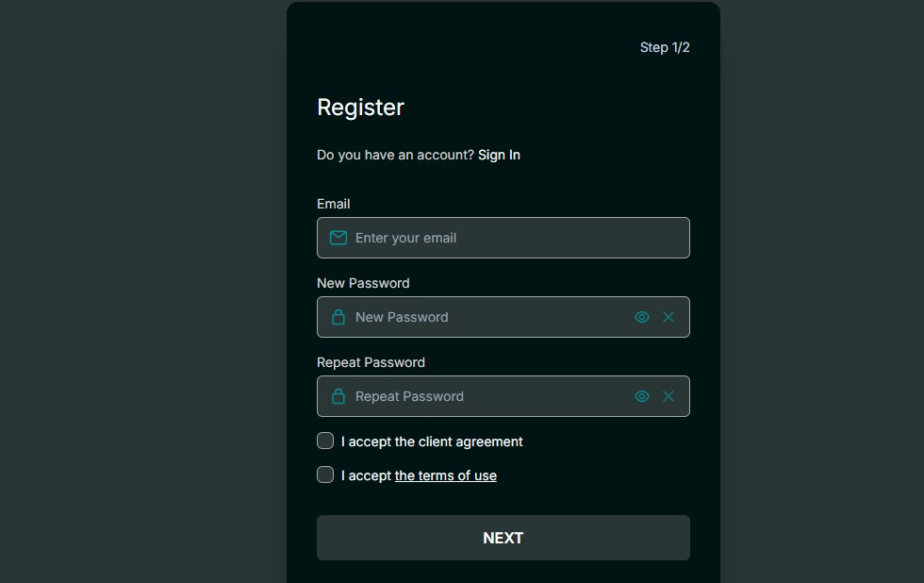Click the Step 1/2 indicator
This screenshot has width=924, height=583.
(x=665, y=47)
